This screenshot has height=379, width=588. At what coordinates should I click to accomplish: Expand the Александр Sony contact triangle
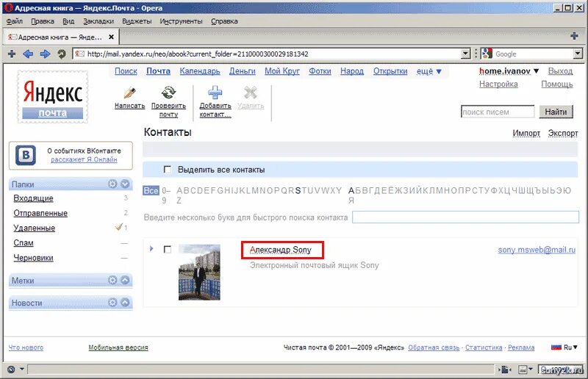[151, 248]
